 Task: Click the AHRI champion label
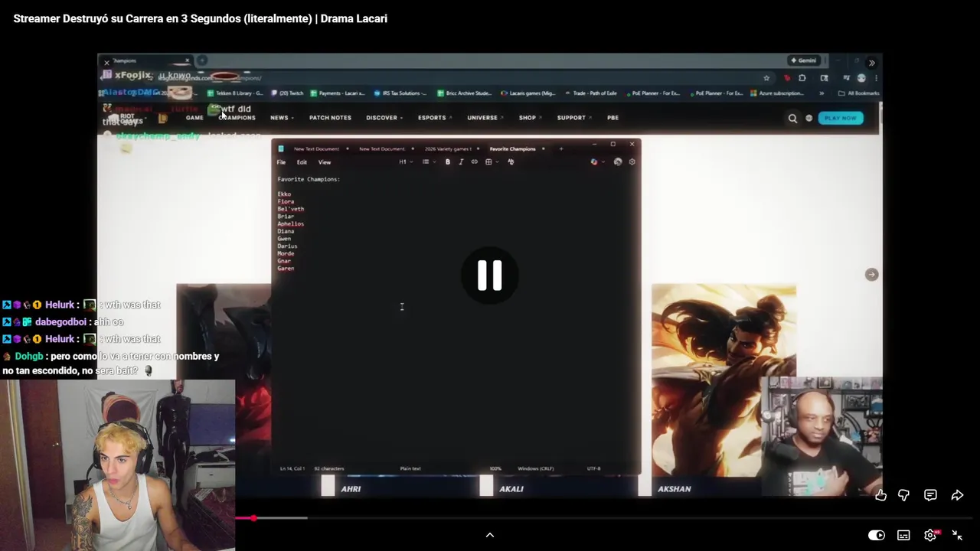click(x=351, y=489)
